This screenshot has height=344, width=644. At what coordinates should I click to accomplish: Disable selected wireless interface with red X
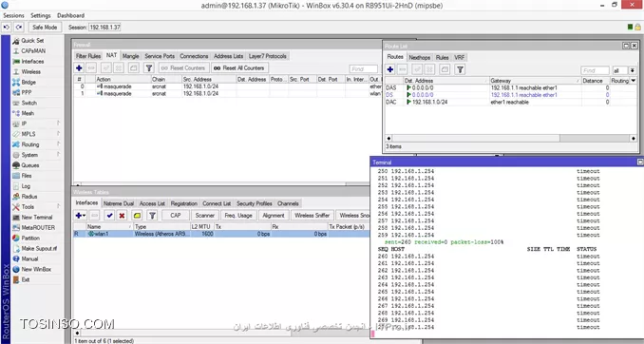point(122,216)
